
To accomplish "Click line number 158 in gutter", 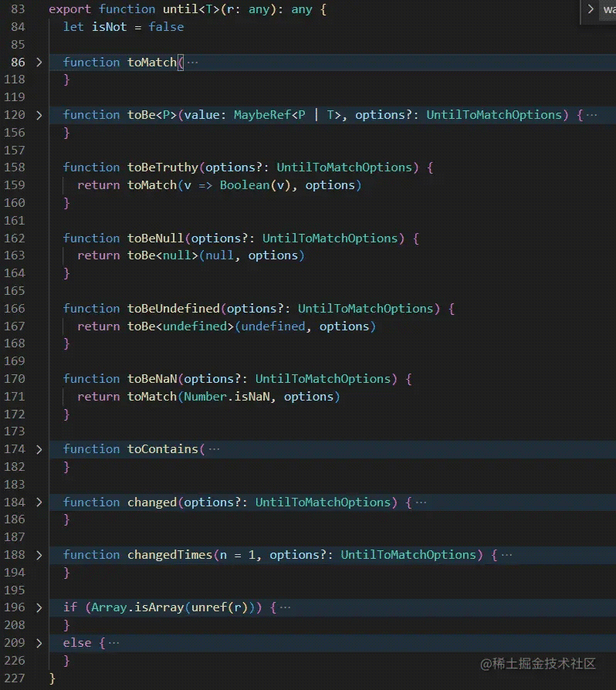I will point(15,167).
